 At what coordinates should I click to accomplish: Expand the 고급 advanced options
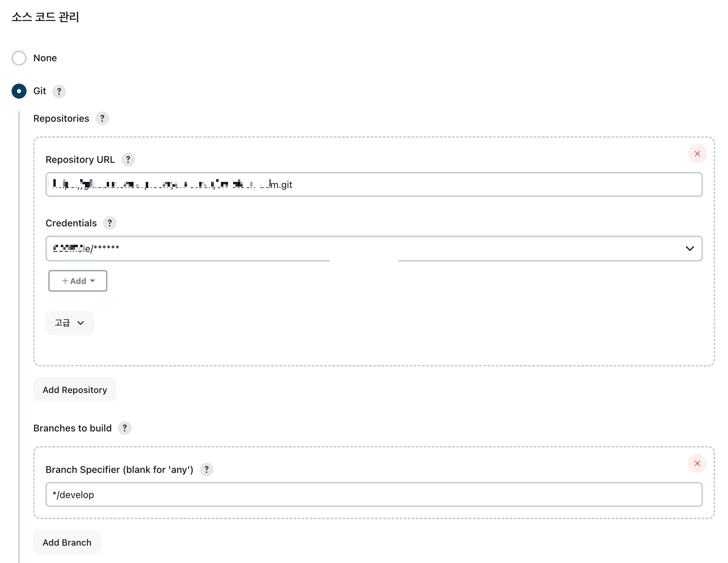[x=70, y=323]
